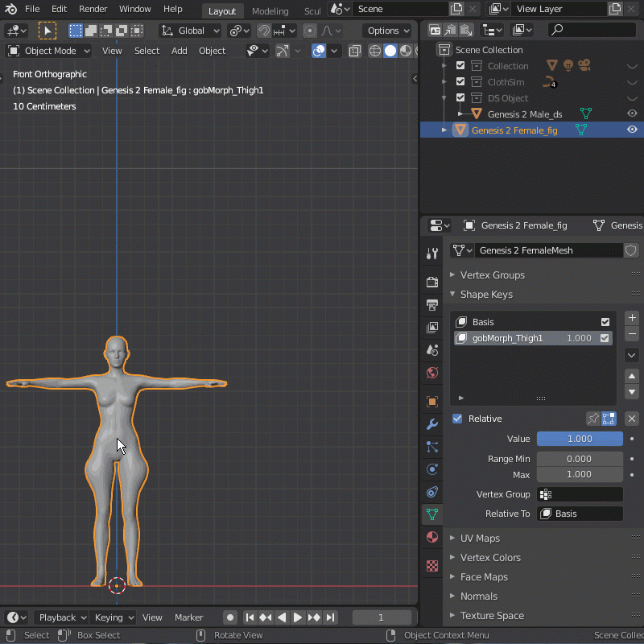Uncheck the Relative shape keys checkbox
Viewport: 644px width, 644px height.
457,419
